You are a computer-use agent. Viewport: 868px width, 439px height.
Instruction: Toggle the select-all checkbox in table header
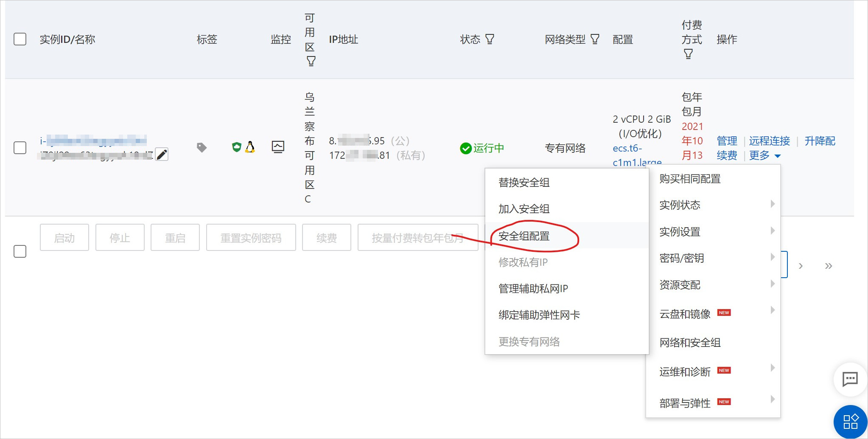[x=20, y=39]
